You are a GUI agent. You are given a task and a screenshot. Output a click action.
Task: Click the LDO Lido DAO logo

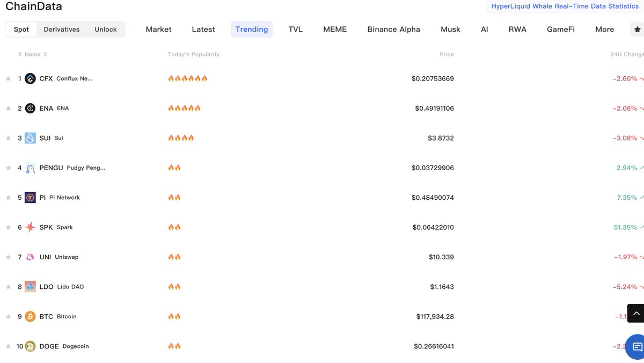tap(30, 287)
